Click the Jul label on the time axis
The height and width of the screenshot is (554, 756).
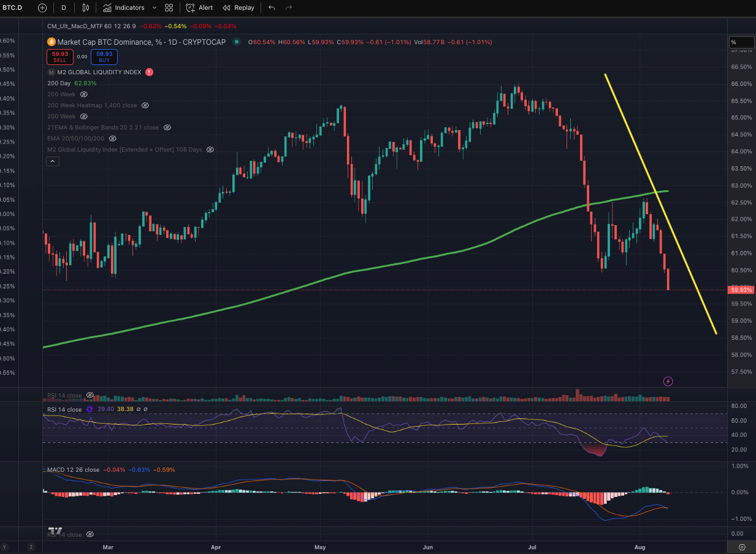532,547
